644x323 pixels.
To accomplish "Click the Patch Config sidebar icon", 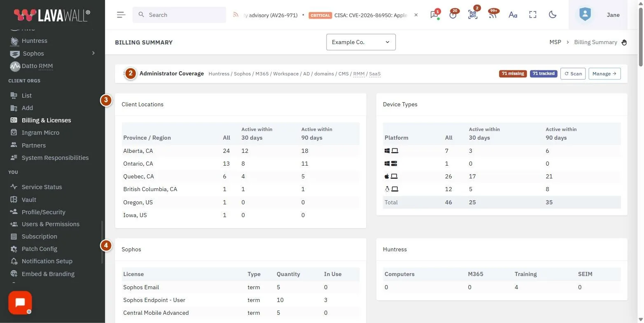I will click(14, 249).
